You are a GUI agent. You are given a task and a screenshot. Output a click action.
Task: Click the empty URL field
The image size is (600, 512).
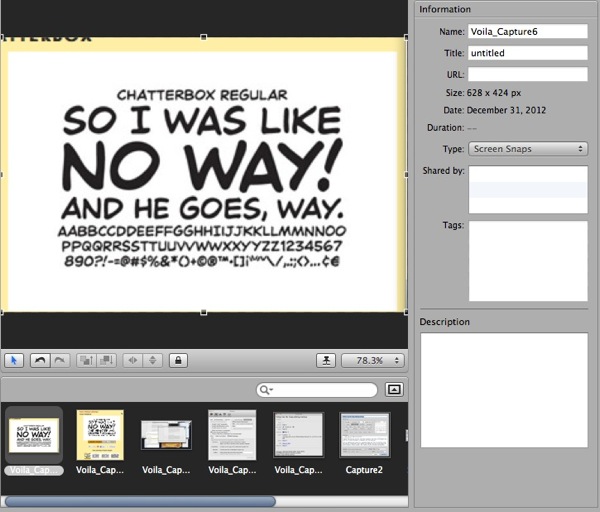(x=528, y=74)
